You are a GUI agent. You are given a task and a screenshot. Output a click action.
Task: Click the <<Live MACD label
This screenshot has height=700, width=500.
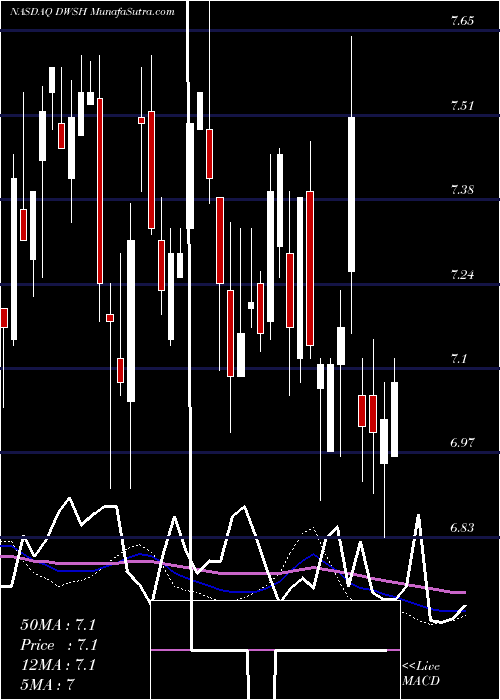(421, 674)
